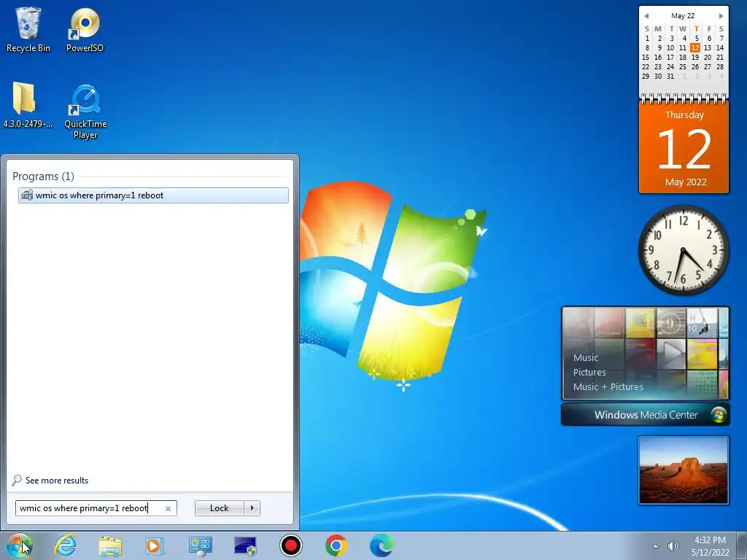Click the Lock button in Start menu

click(x=219, y=508)
